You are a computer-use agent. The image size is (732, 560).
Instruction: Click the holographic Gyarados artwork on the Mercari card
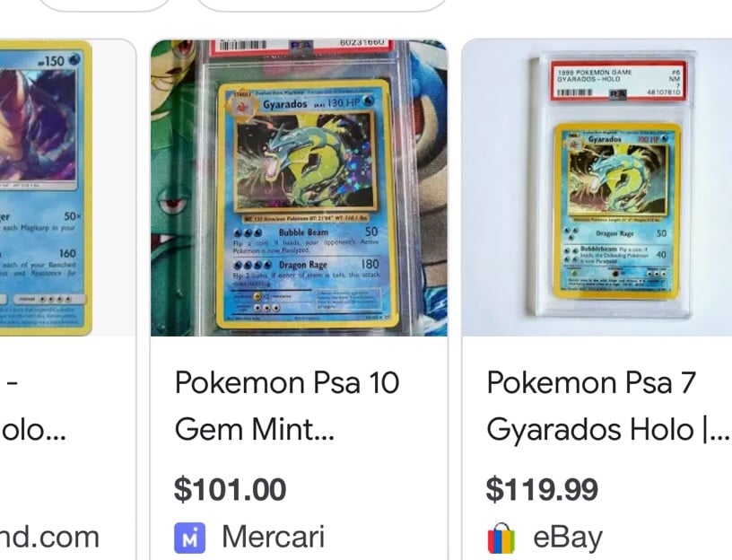pos(306,162)
